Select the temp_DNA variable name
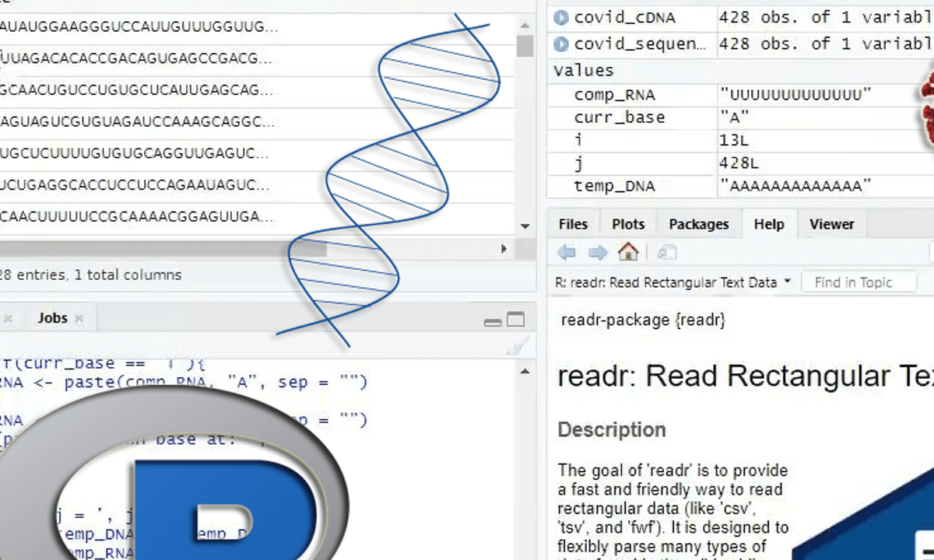 (614, 186)
